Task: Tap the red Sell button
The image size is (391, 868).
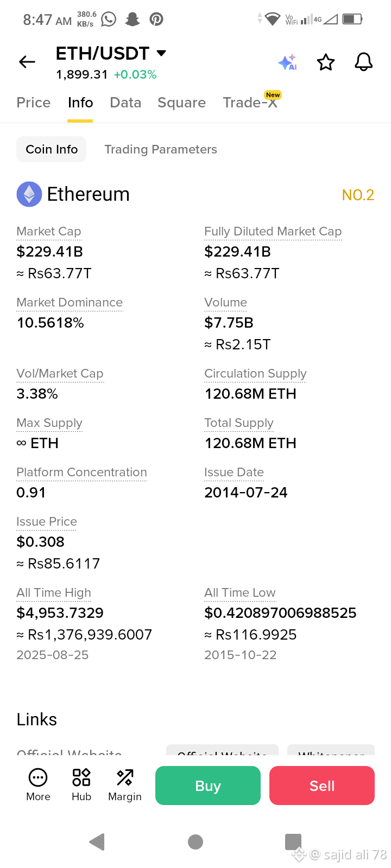Action: pos(322,786)
